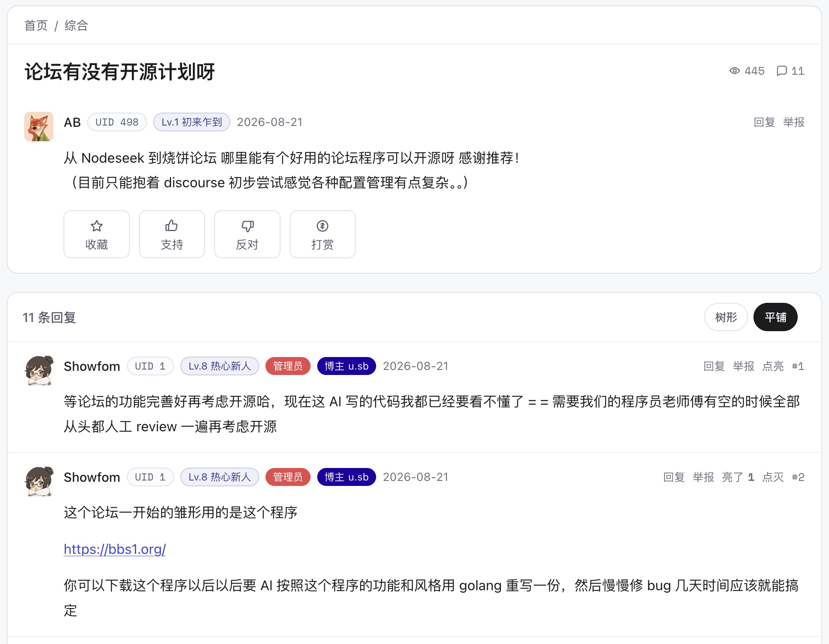Click 回复 on reply #2
Screen dimensions: 829x644
674,477
